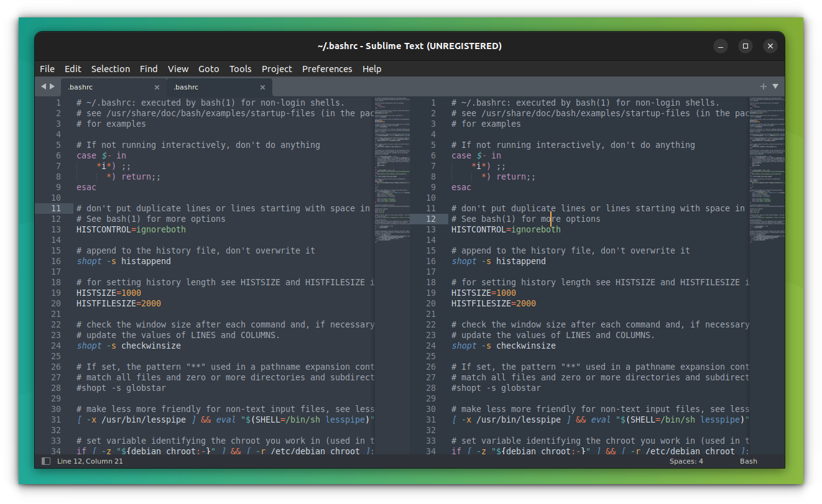Screen dimensions: 822x504
Task: Toggle the side bar icon in status bar
Action: click(x=45, y=461)
